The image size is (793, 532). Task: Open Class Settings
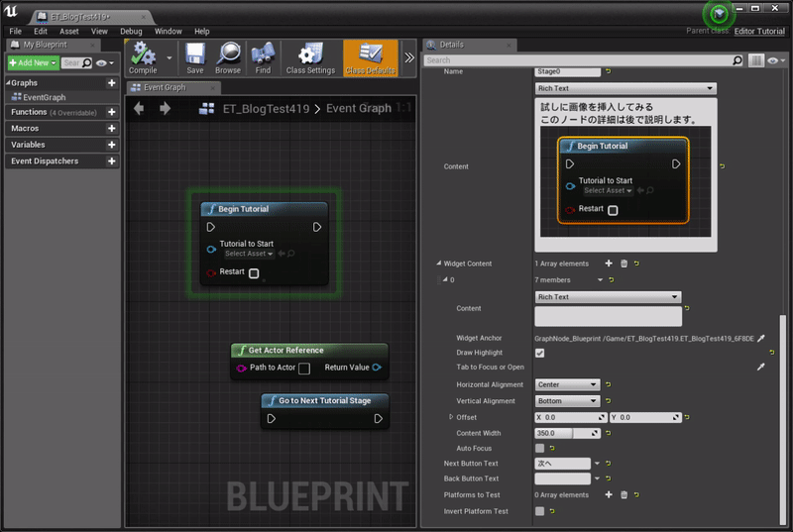(x=310, y=58)
